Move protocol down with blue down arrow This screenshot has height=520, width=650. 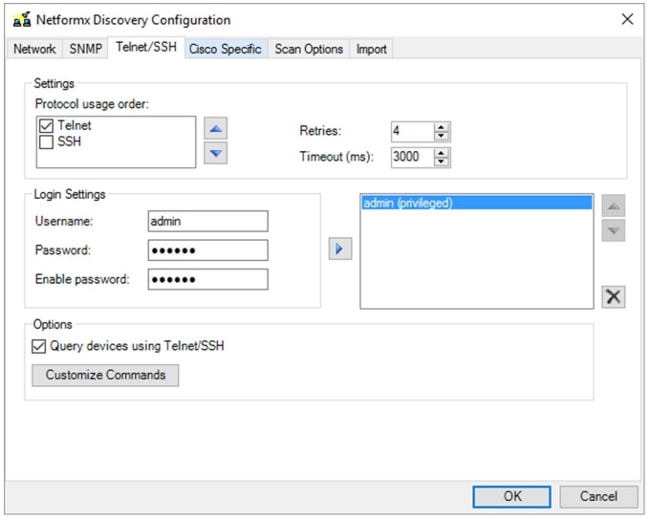pos(216,153)
